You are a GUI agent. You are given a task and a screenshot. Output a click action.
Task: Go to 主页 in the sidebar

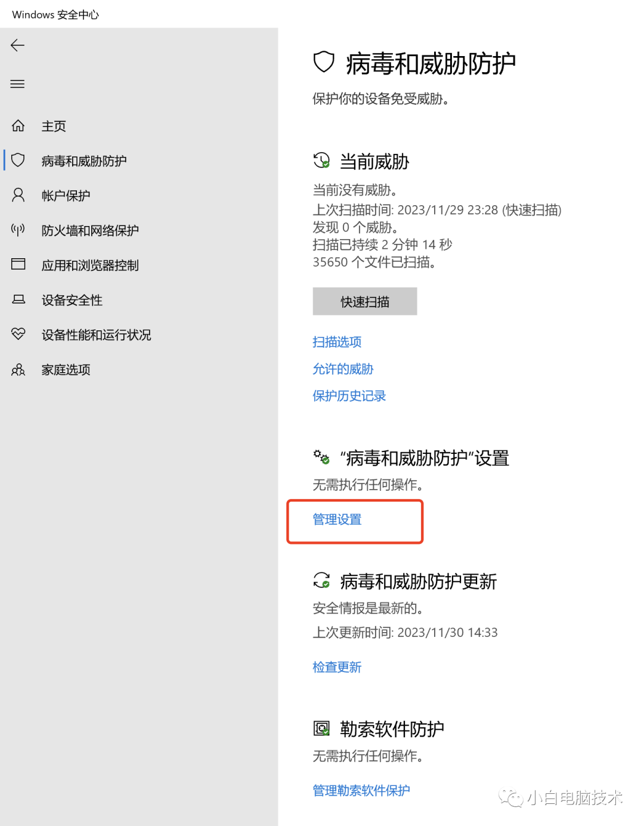tap(54, 126)
